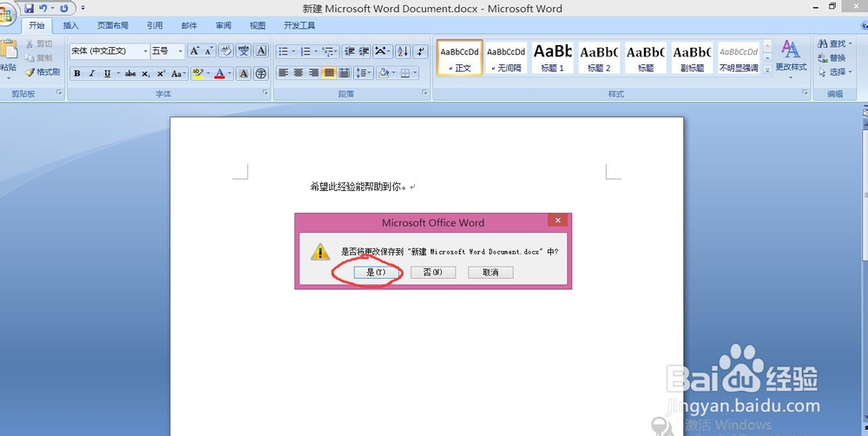The image size is (868, 436).
Task: Click the numbered list icon
Action: pos(305,51)
